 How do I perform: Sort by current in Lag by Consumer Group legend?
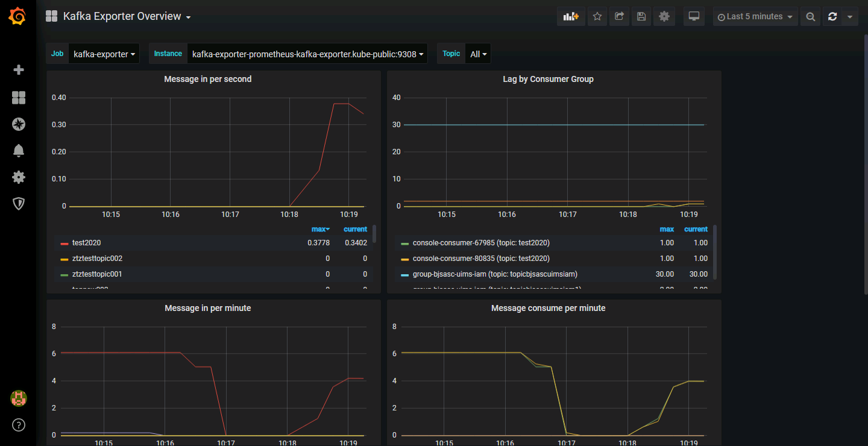[696, 229]
